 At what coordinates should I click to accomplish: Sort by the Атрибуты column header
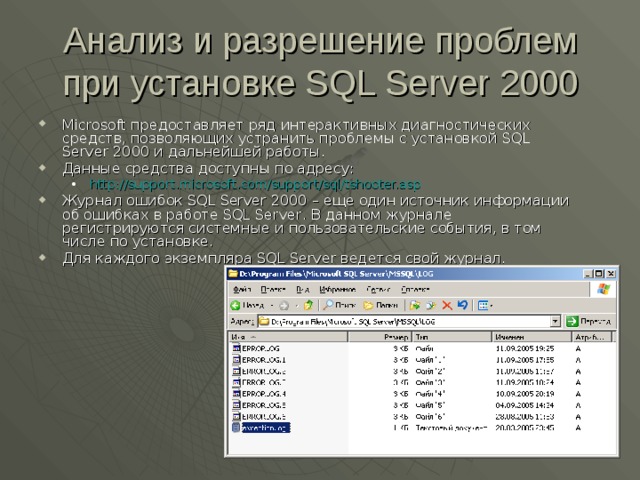coord(592,337)
